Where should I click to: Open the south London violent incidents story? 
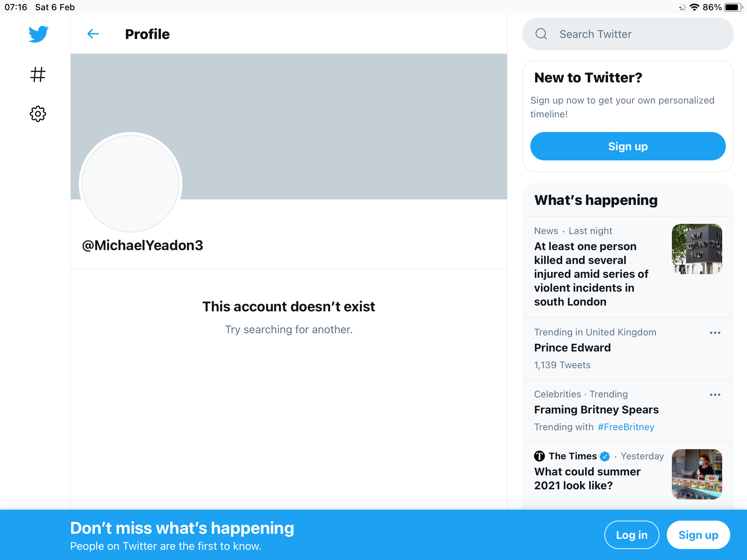point(591,274)
